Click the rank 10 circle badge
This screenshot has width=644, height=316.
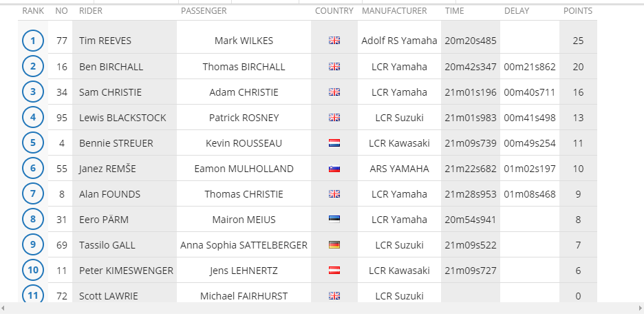33,270
